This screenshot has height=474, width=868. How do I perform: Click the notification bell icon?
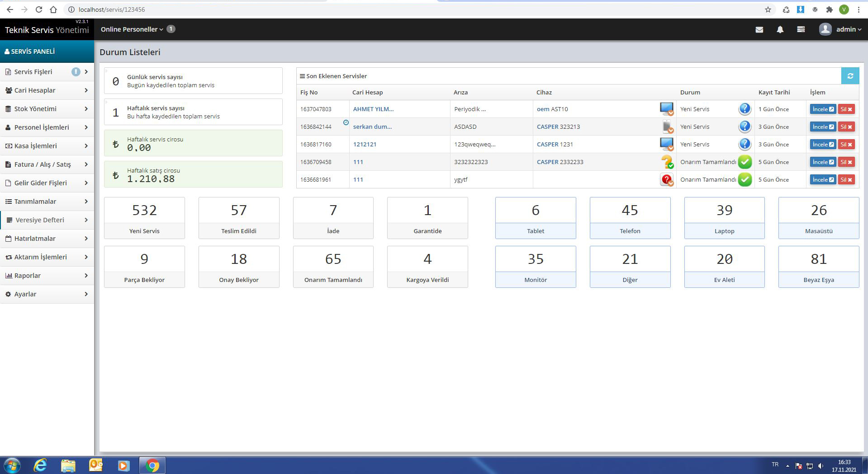[x=780, y=30]
